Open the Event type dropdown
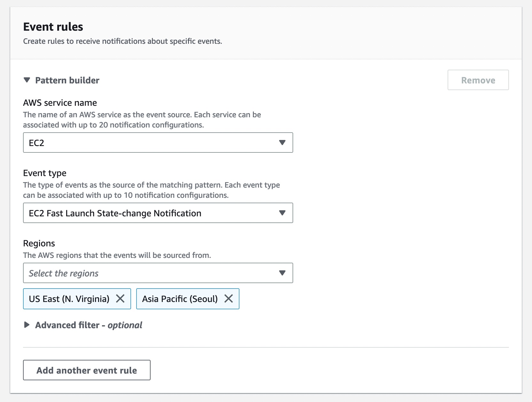 [158, 213]
